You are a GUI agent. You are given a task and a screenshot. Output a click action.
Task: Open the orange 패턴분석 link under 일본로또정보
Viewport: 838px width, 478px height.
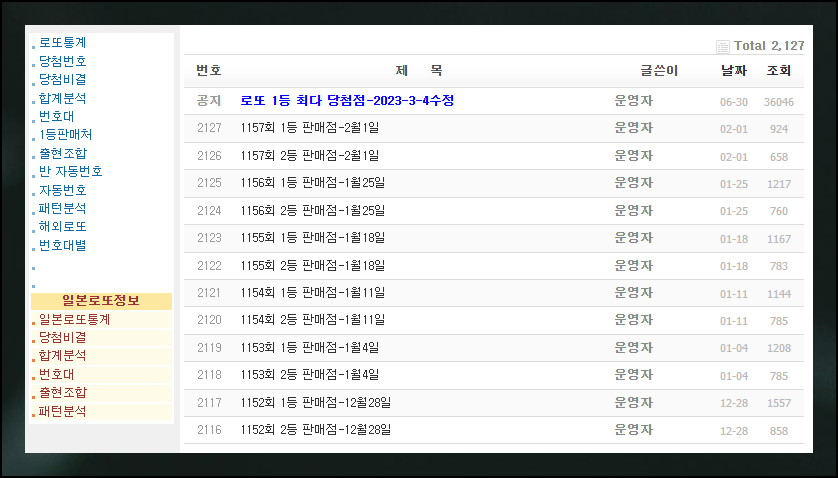(63, 411)
